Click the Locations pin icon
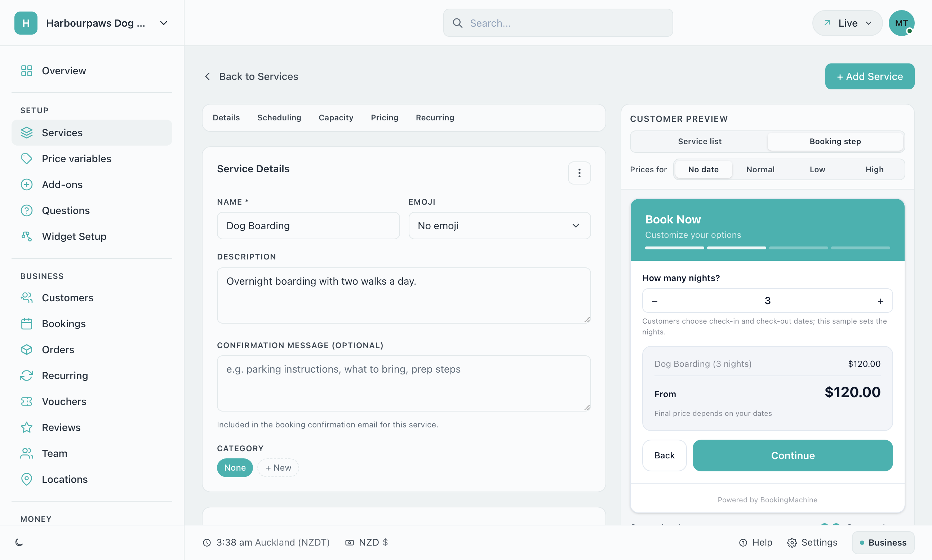The width and height of the screenshot is (932, 560). click(26, 479)
